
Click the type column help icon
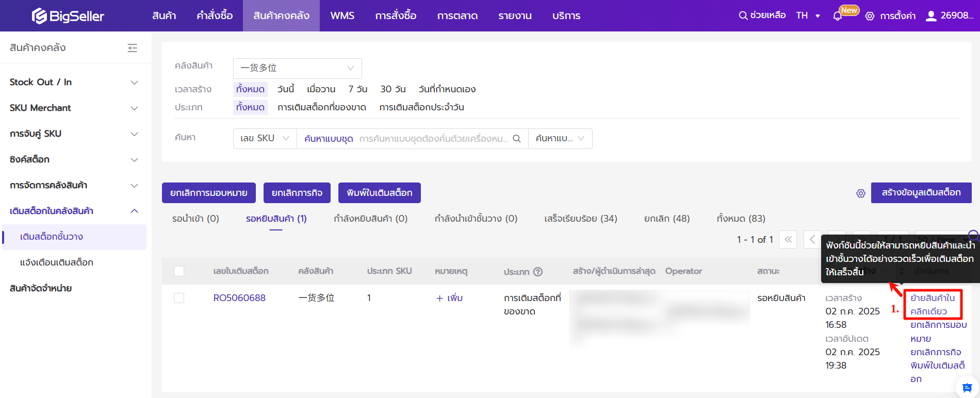pos(538,272)
